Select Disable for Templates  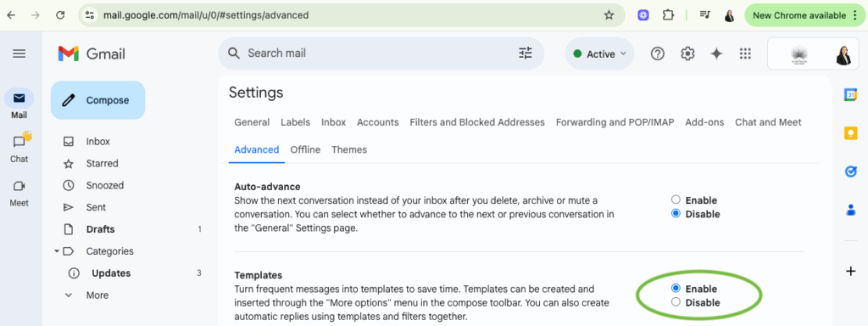click(x=676, y=302)
